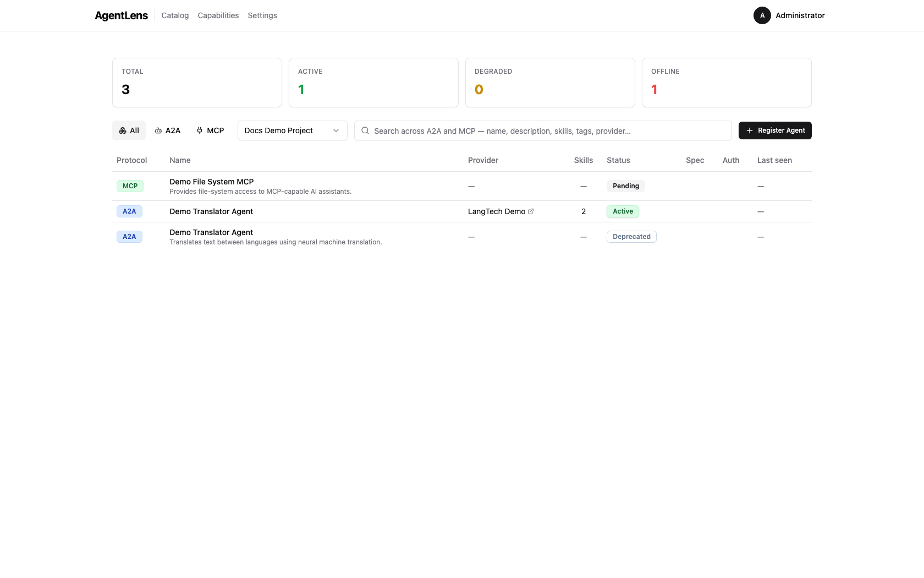Click the Offline count card

726,83
